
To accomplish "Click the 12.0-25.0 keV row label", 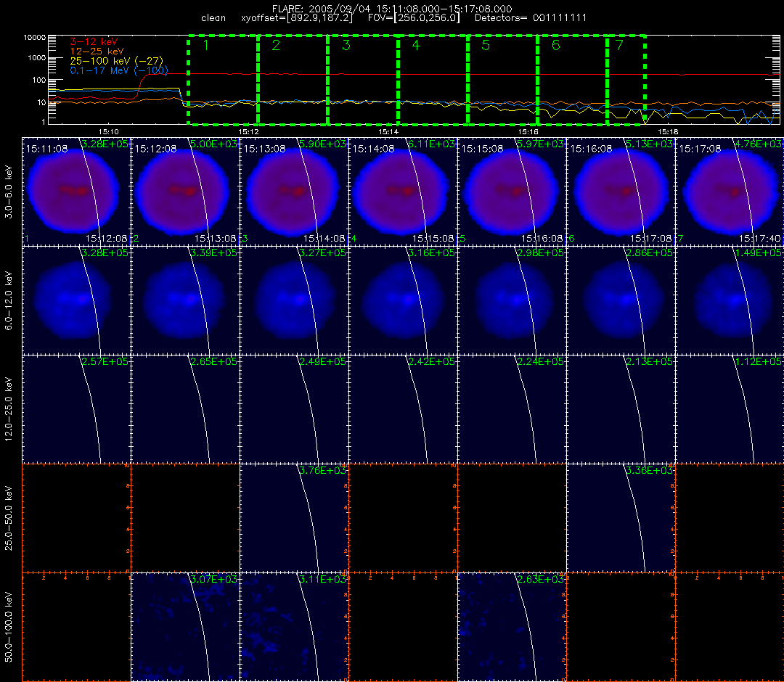I will 9,410.
